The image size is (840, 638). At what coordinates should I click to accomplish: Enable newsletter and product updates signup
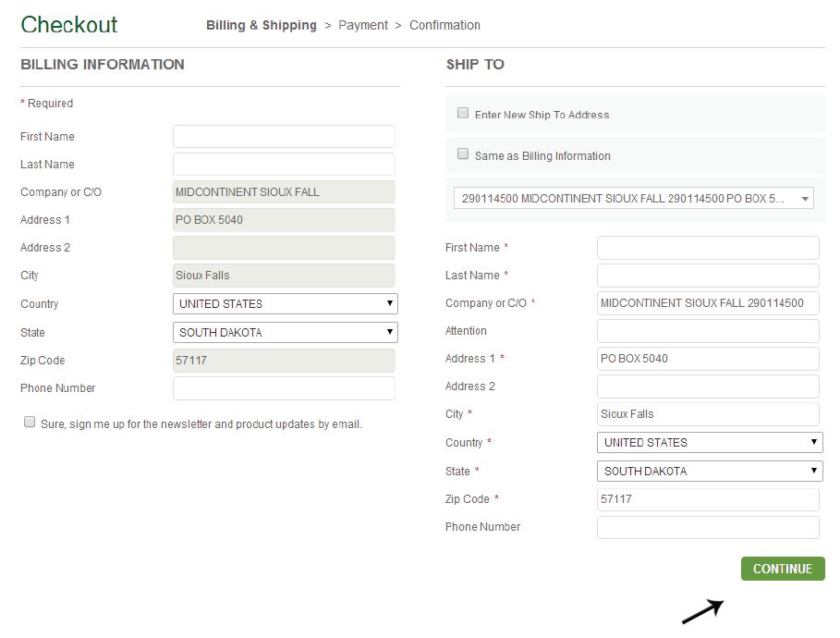coord(30,423)
